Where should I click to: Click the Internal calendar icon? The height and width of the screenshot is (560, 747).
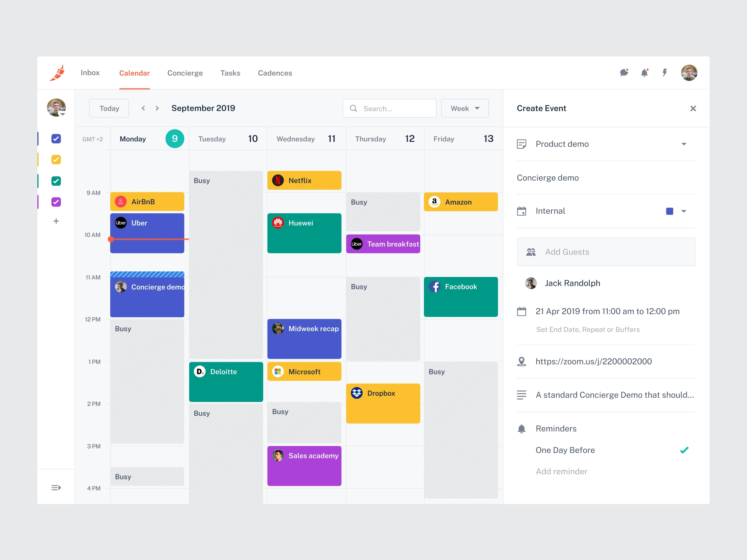click(x=521, y=211)
